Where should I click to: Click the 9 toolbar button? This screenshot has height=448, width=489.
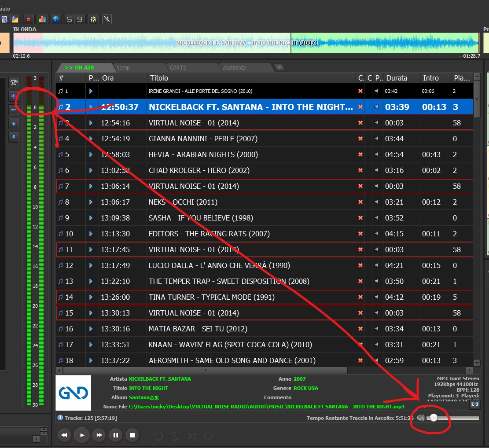[x=80, y=19]
